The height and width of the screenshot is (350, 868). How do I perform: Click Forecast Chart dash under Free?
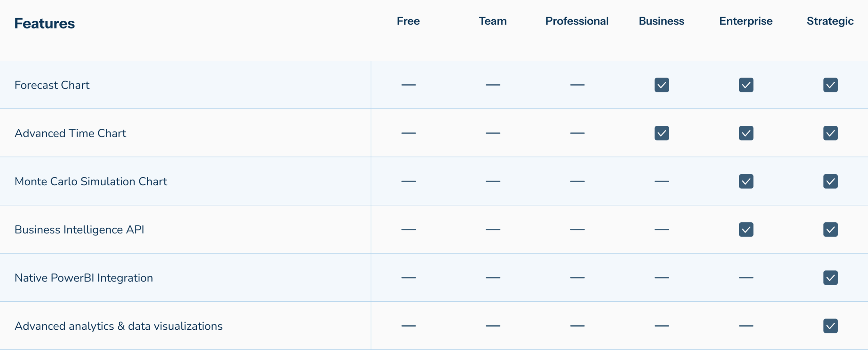pos(409,85)
